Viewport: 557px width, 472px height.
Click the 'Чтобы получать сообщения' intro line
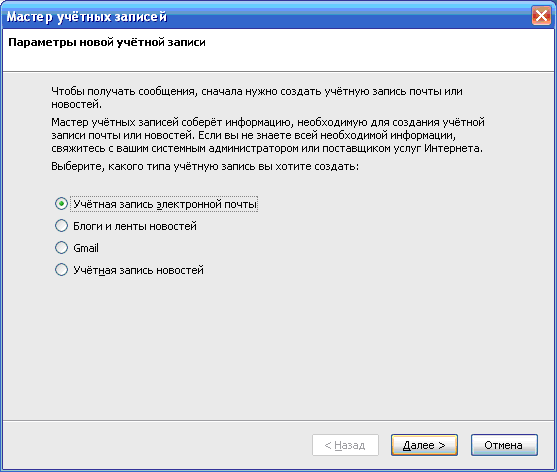pyautogui.click(x=257, y=91)
